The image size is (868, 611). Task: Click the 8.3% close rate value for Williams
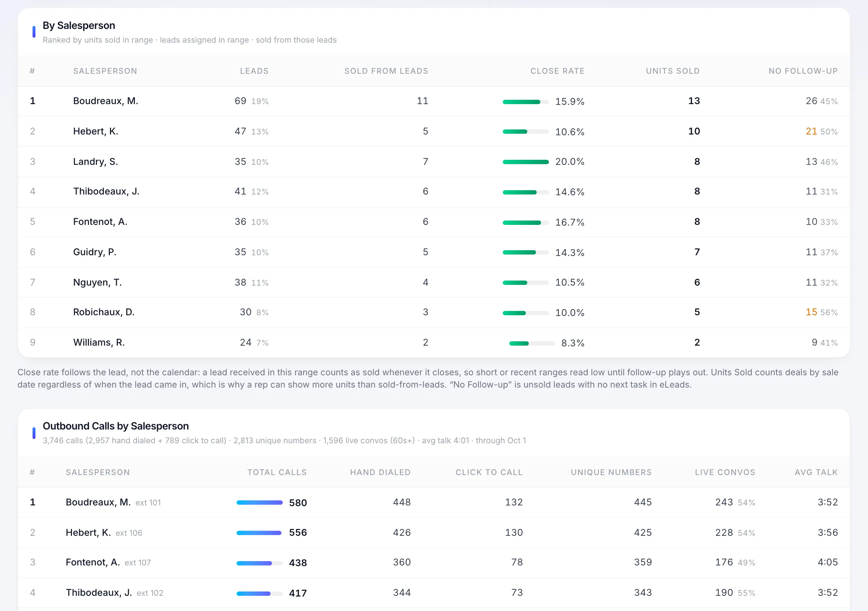coord(573,343)
